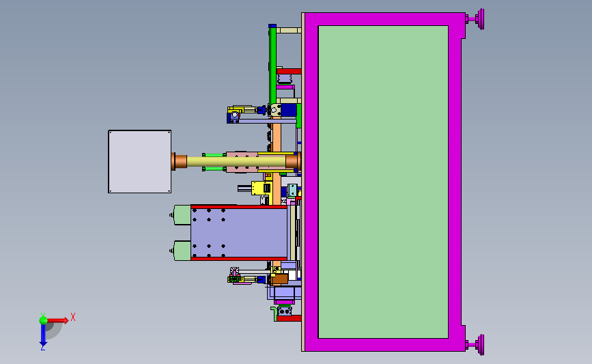592x364 pixels.
Task: Select the long yellow-green shaft
Action: (236, 162)
